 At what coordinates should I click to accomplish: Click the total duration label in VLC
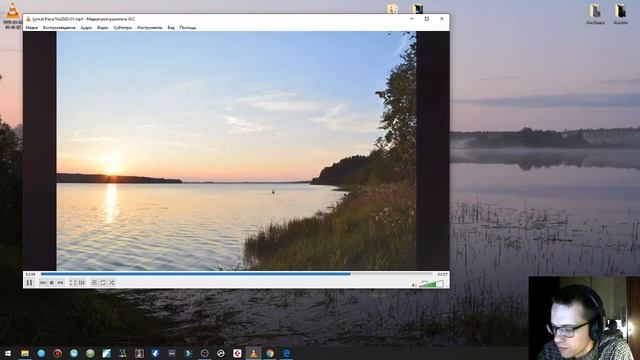point(442,274)
